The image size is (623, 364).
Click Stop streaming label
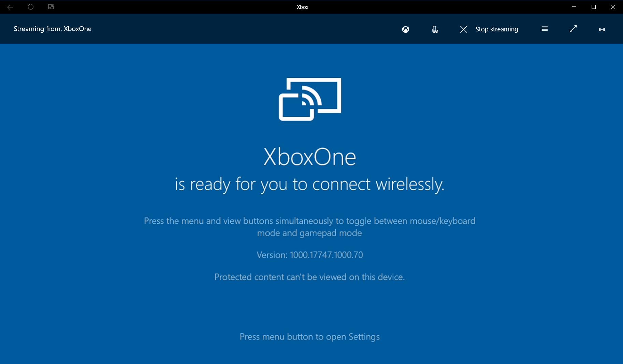pyautogui.click(x=497, y=29)
